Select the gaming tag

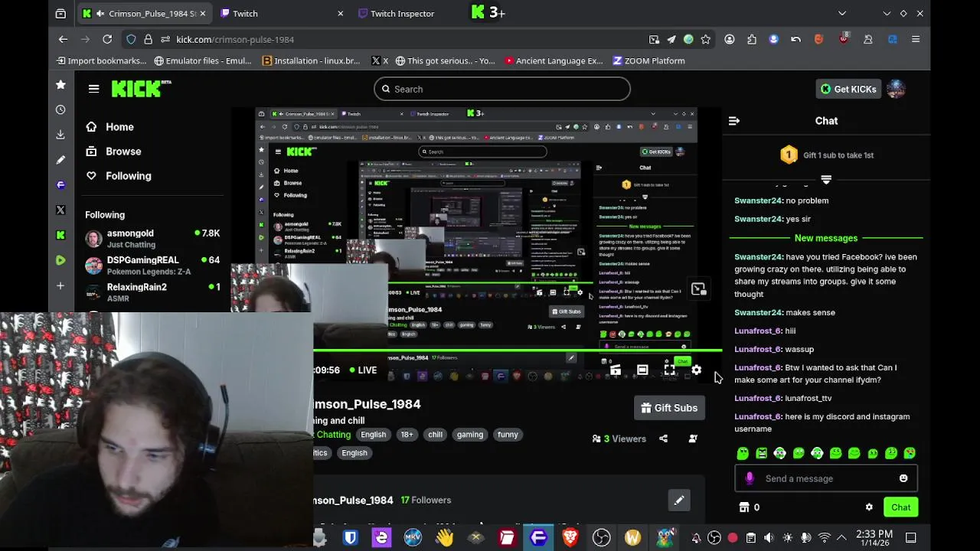click(x=470, y=435)
